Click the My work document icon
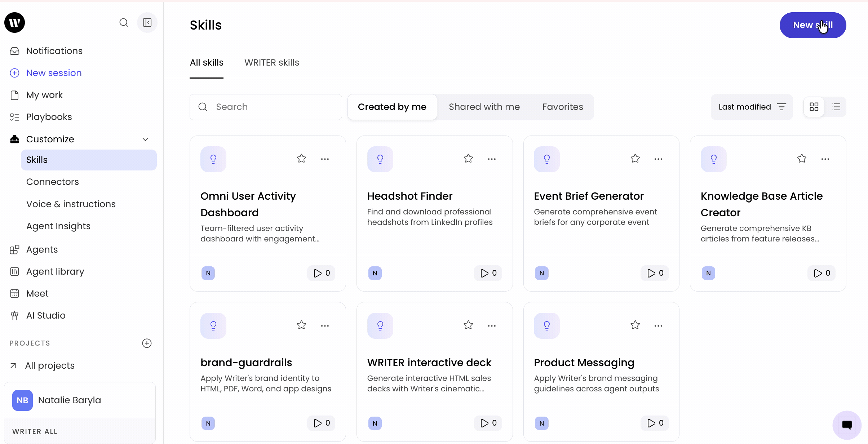 point(14,95)
